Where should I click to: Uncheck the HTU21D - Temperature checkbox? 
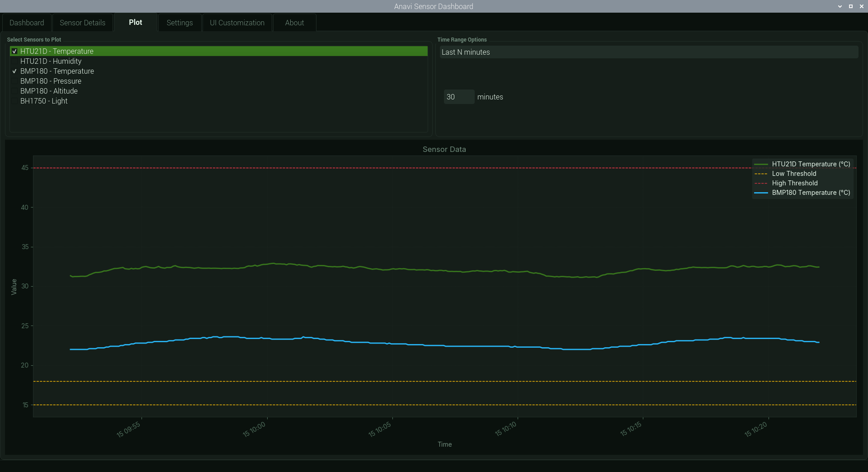pos(14,52)
